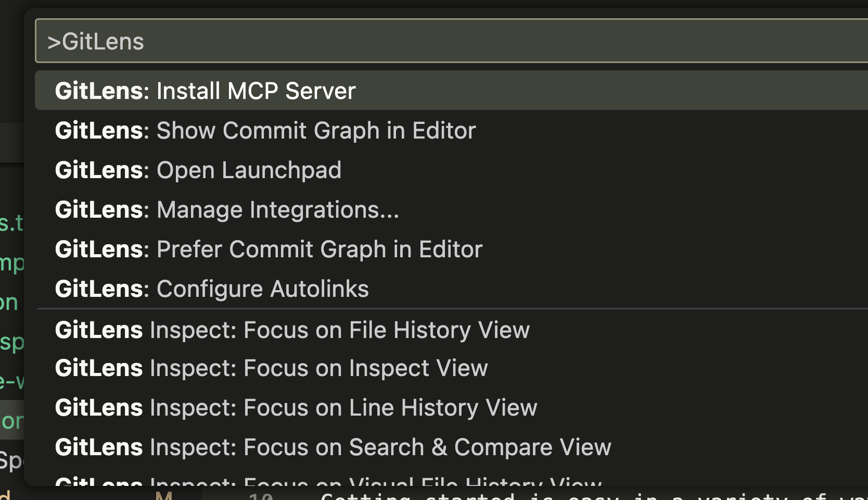
Task: Focus on File History View via GitLens Inspect
Action: pyautogui.click(x=291, y=329)
